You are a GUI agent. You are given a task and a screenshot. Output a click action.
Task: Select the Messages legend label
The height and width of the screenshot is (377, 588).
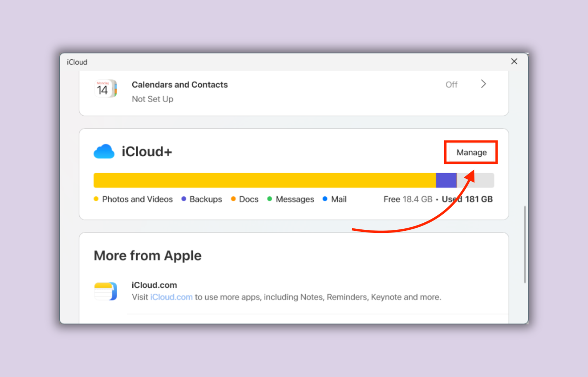(295, 199)
